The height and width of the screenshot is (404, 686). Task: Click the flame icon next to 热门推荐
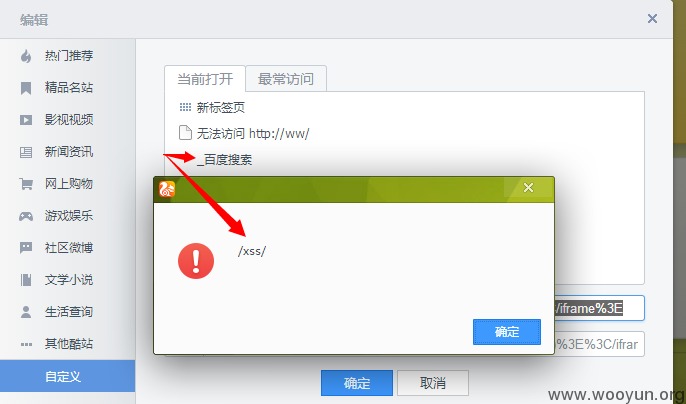26,56
